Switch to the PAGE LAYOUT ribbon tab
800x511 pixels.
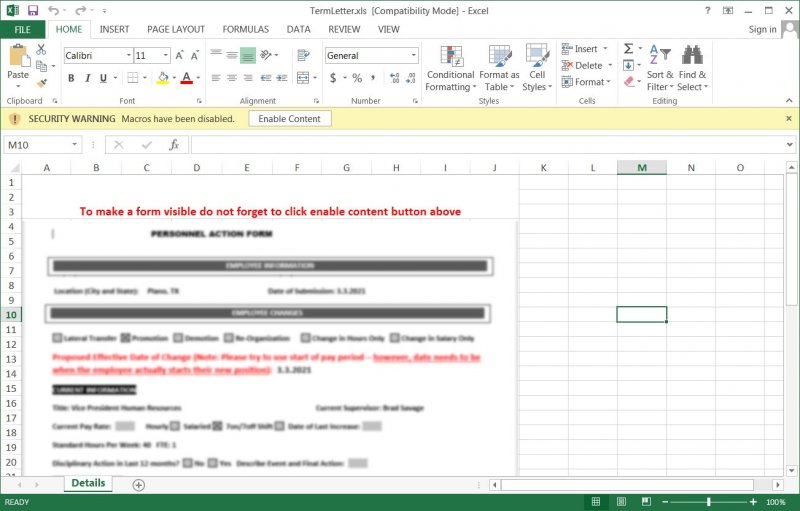point(175,29)
